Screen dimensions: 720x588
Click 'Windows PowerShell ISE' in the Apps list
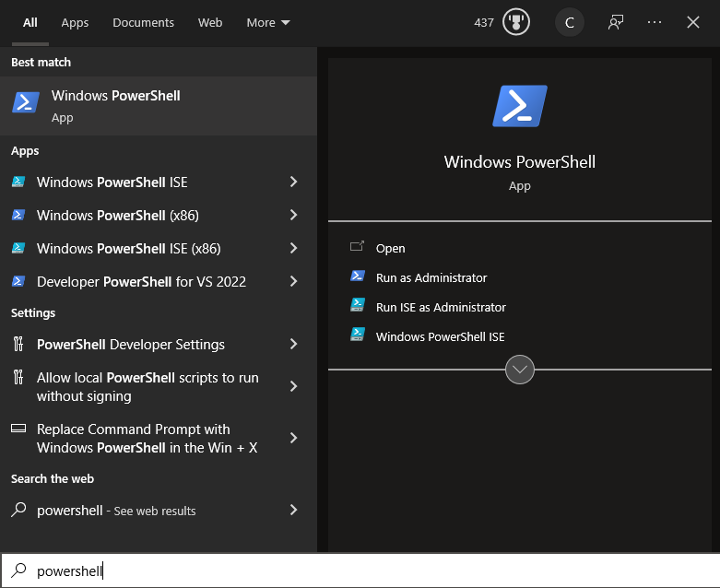pyautogui.click(x=112, y=182)
